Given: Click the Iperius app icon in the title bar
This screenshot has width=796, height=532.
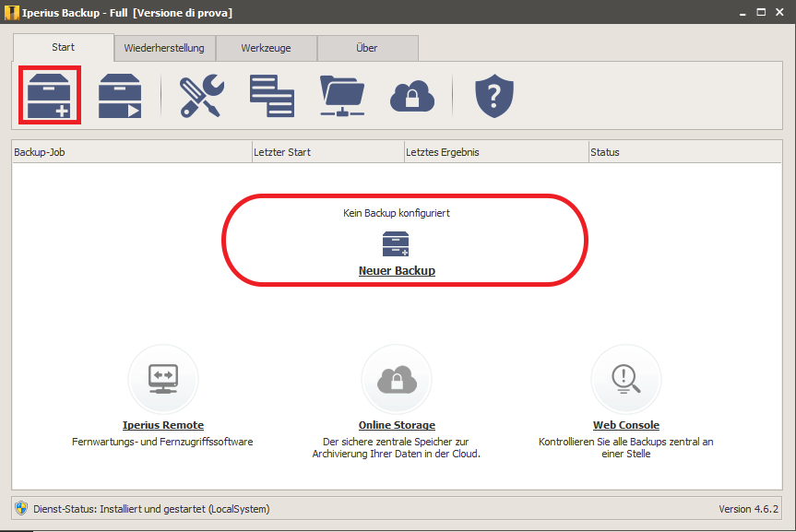Looking at the screenshot, I should pos(11,12).
